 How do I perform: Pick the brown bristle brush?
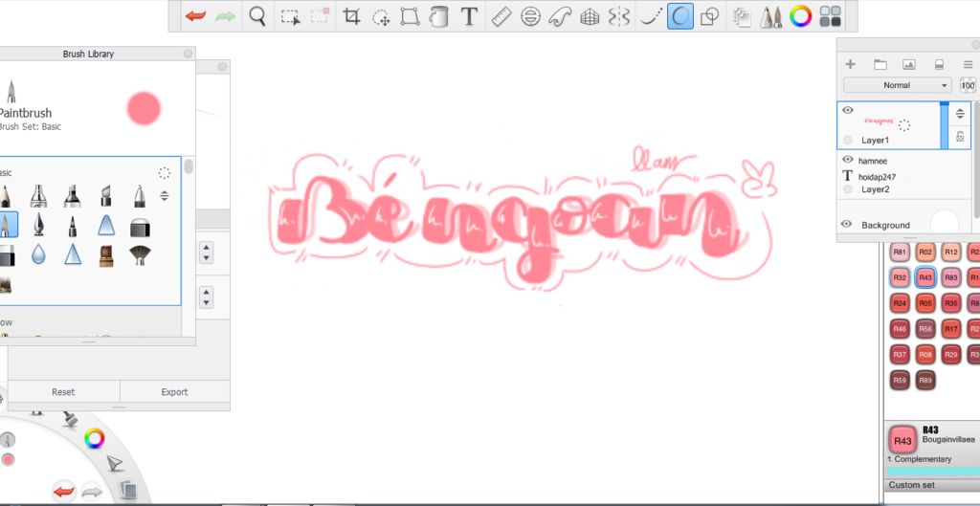106,254
